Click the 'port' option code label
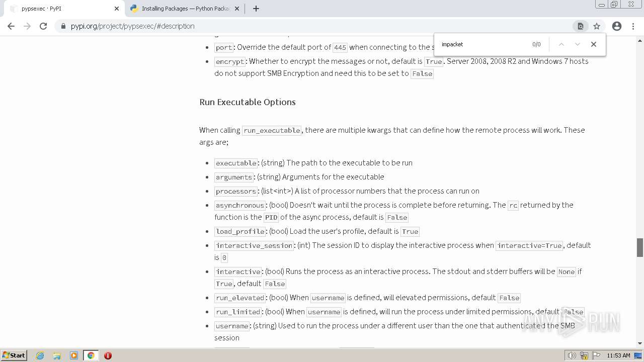Screen dimensions: 644x362 coord(224,47)
